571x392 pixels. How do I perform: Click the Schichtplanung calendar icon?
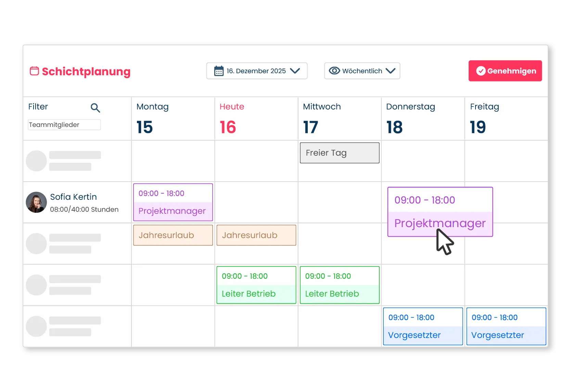[34, 71]
